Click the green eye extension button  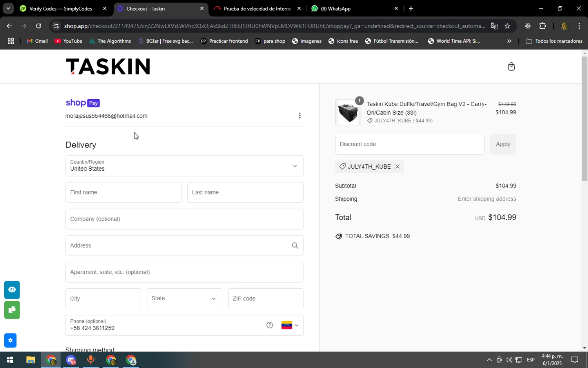pyautogui.click(x=12, y=290)
